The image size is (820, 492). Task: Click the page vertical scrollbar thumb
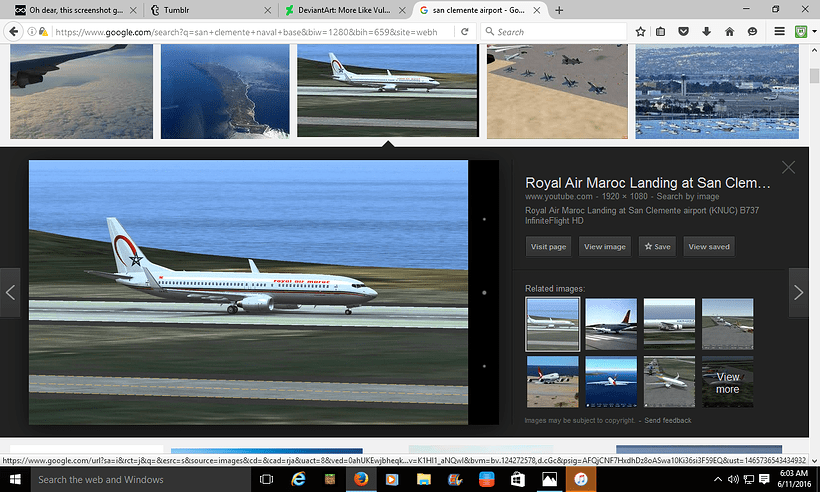coord(814,75)
